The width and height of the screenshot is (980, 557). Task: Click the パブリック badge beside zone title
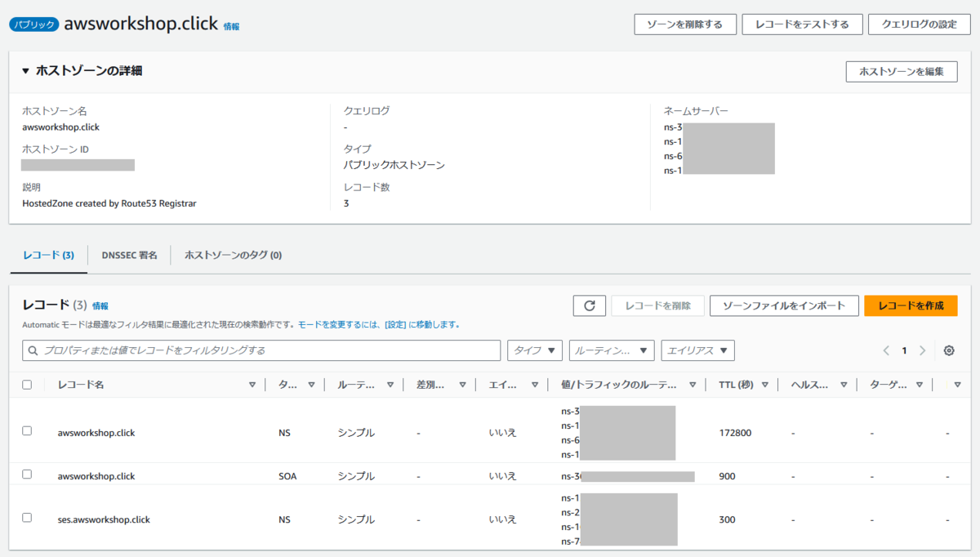[x=33, y=25]
